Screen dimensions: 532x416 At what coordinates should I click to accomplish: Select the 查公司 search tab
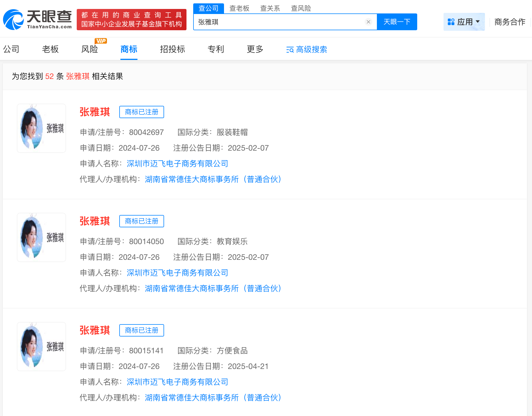click(x=209, y=8)
